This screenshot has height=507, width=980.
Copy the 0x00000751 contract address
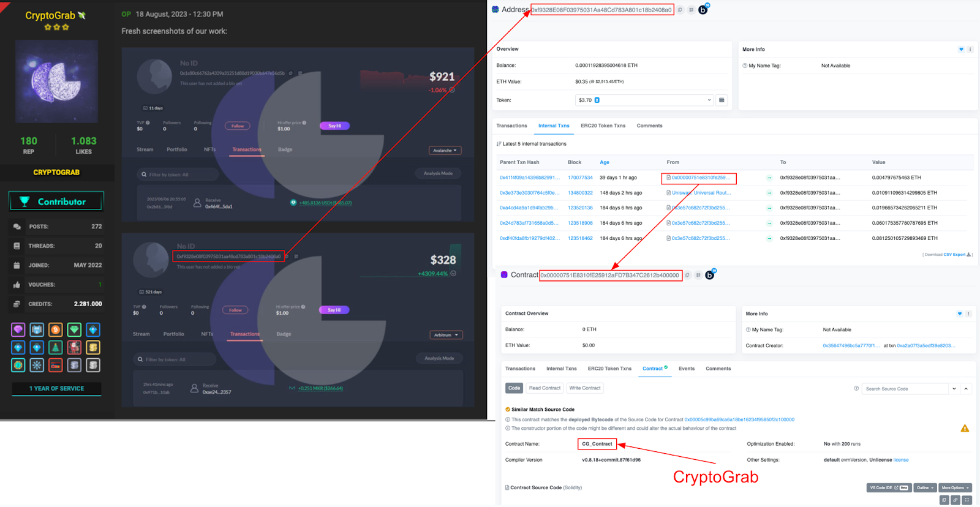pos(687,276)
